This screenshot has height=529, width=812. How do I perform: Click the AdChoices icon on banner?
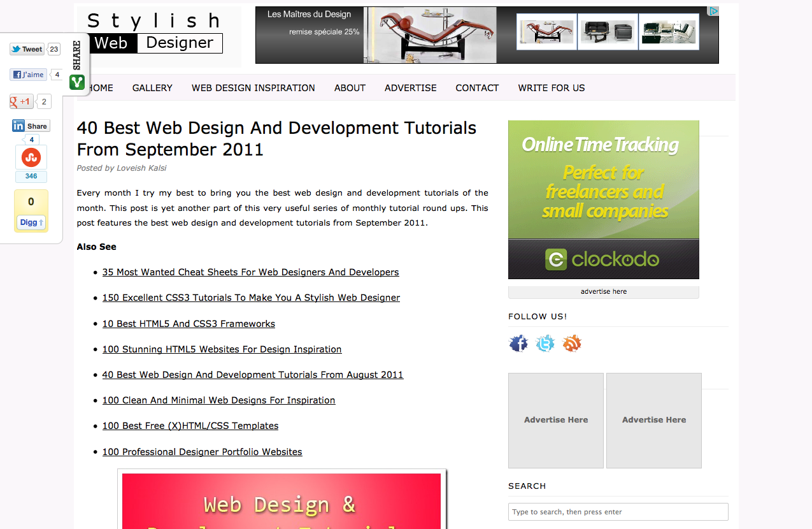coord(714,11)
